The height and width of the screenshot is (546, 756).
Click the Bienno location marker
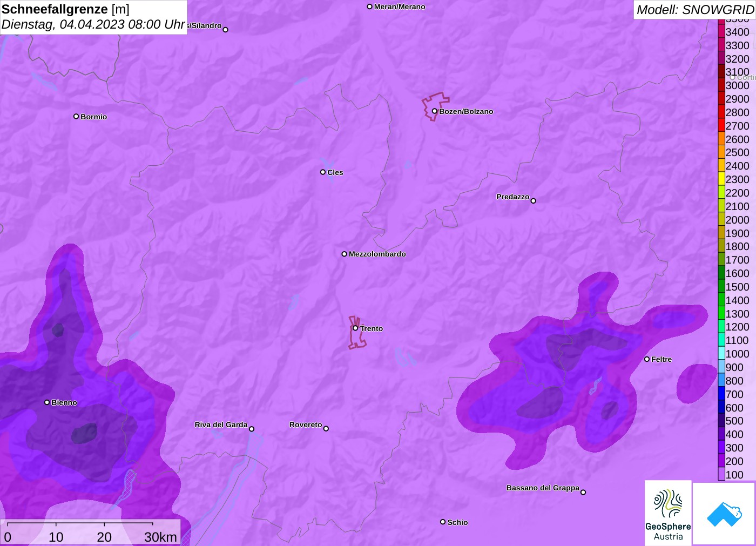tap(47, 402)
